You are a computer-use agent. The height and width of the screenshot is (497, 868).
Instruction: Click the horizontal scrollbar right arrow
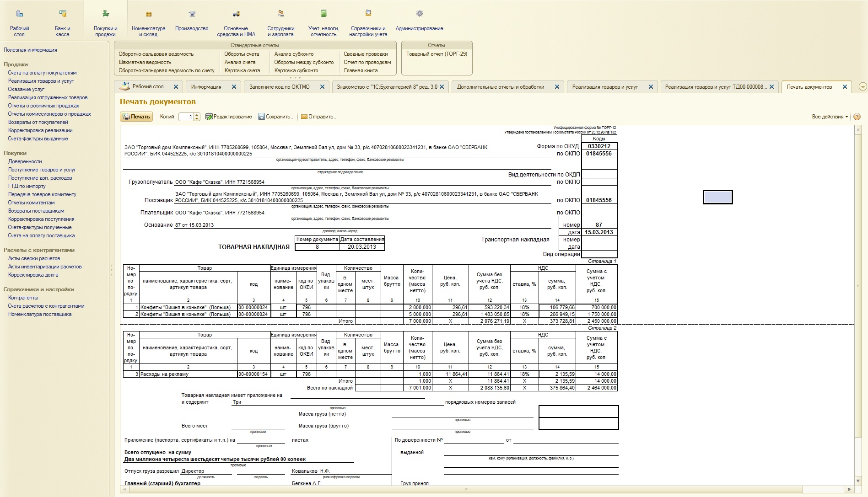(850, 490)
